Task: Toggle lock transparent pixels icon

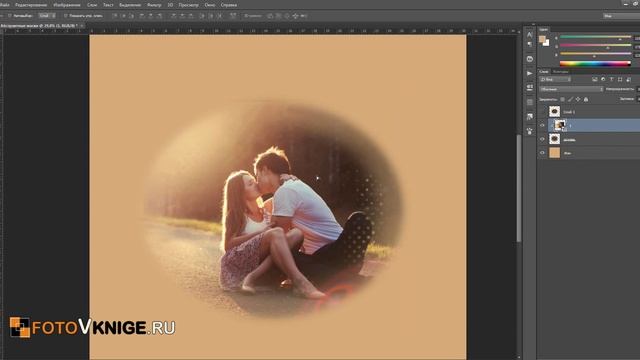Action: (562, 99)
